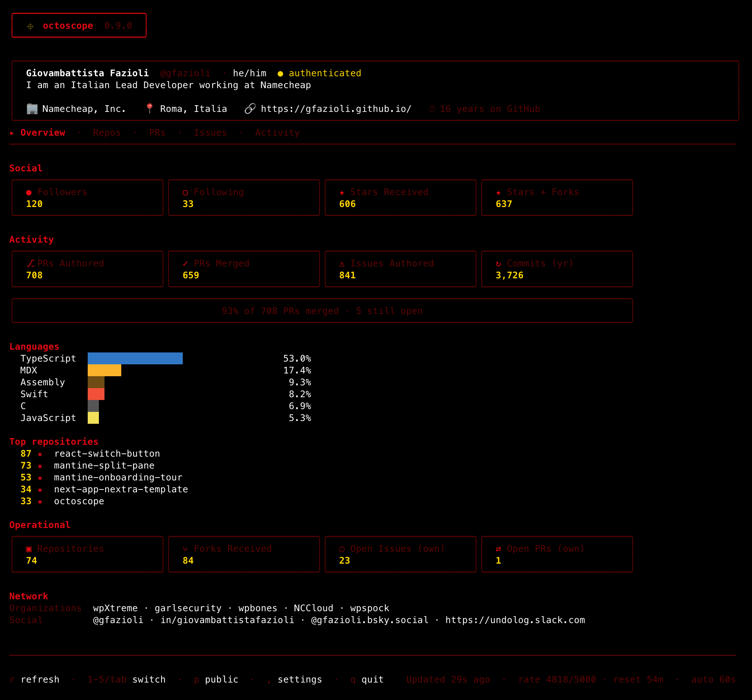
Task: Click the wpspock organization name
Action: click(x=370, y=608)
